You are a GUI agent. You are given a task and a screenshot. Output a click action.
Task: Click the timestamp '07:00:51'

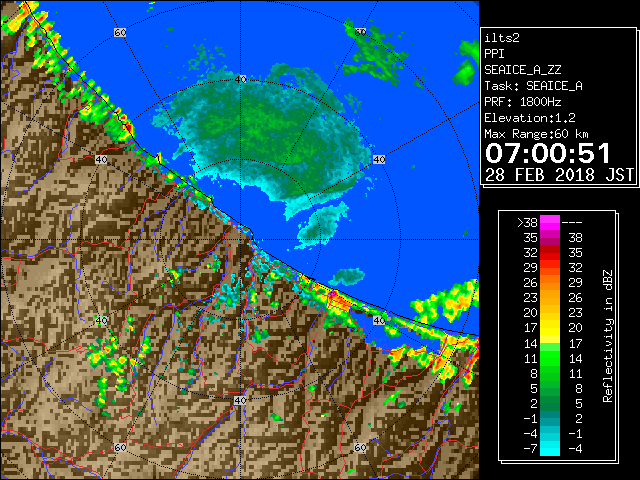pyautogui.click(x=547, y=153)
